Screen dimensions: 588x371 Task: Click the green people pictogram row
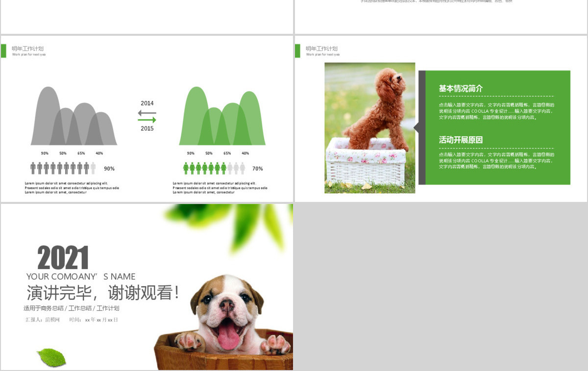[214, 169]
